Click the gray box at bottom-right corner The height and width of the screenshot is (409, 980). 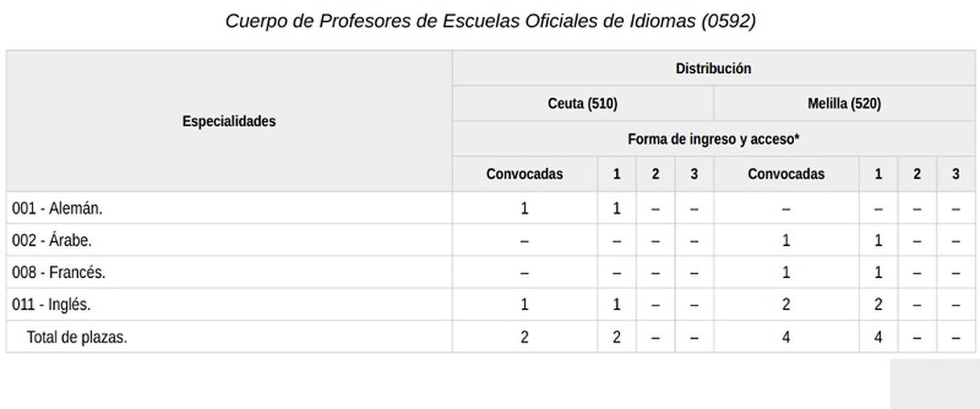tap(935, 384)
